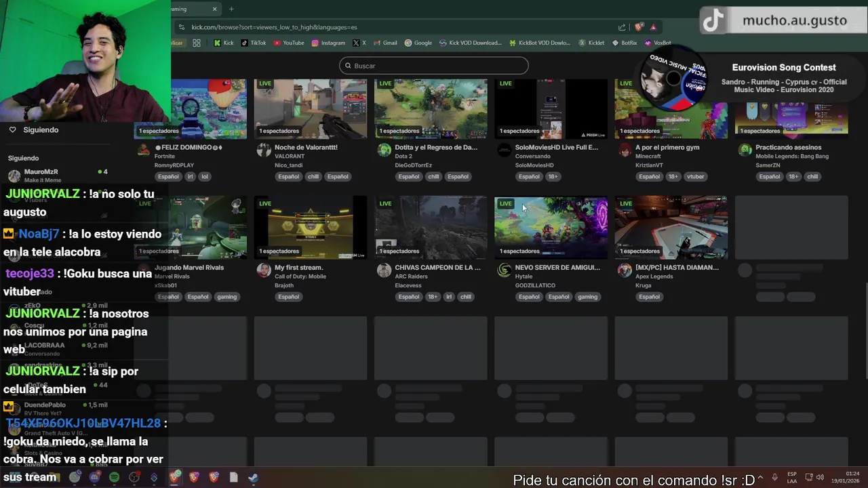868x488 pixels.
Task: Open the GODZILLATICO channel name
Action: click(535, 285)
